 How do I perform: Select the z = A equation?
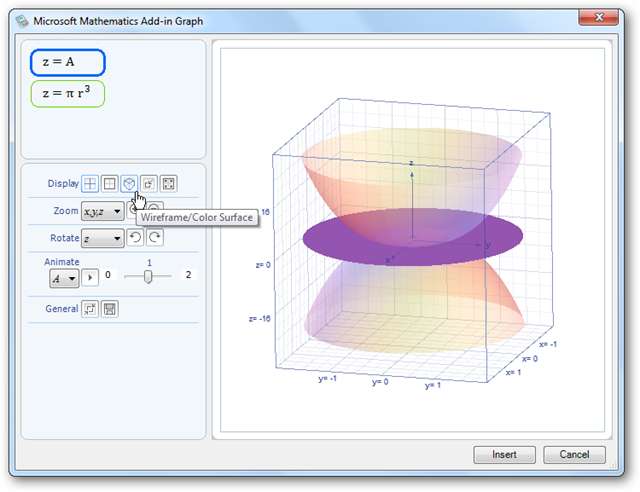coord(67,62)
